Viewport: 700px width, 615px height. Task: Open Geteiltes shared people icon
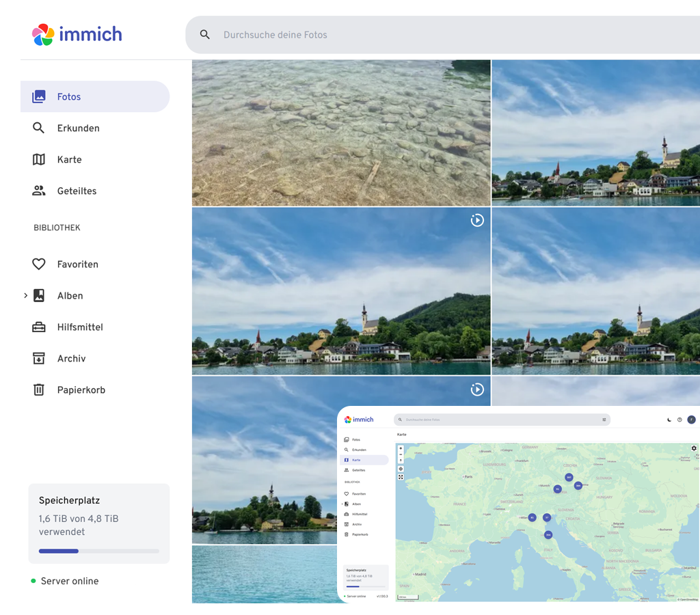tap(39, 191)
